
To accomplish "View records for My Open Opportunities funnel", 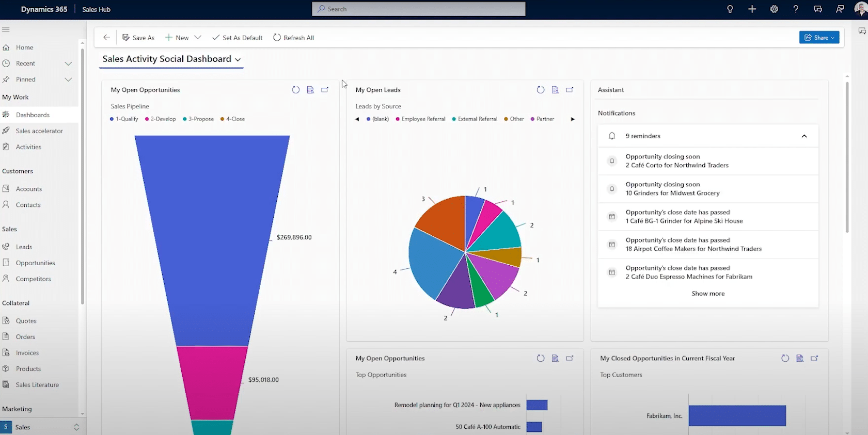I will click(310, 90).
